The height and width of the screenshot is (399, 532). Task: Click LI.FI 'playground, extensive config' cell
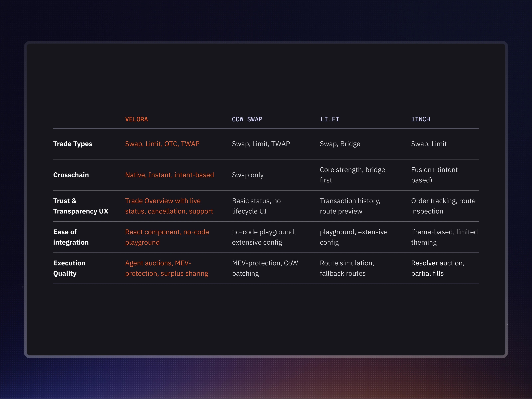[x=354, y=237]
